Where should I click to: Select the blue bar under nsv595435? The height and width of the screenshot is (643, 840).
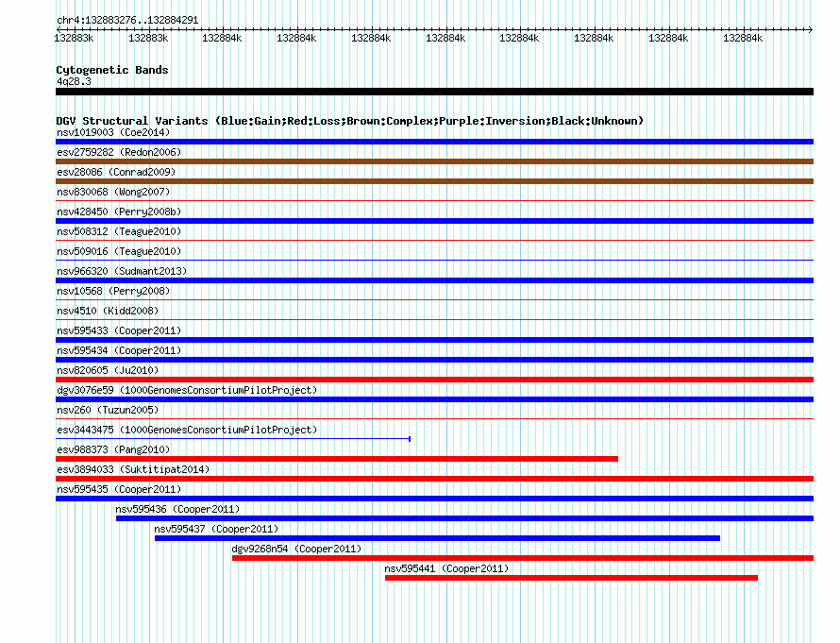click(x=434, y=499)
